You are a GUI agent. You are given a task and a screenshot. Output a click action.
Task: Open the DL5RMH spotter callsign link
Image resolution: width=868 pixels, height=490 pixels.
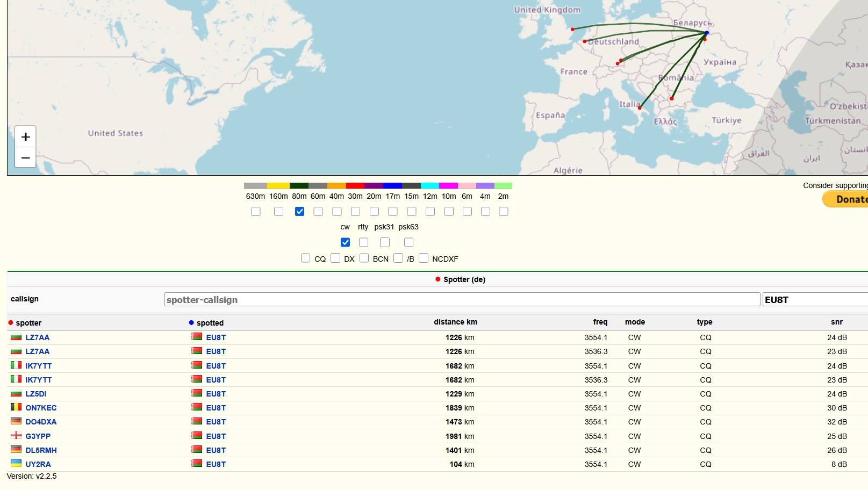click(41, 450)
